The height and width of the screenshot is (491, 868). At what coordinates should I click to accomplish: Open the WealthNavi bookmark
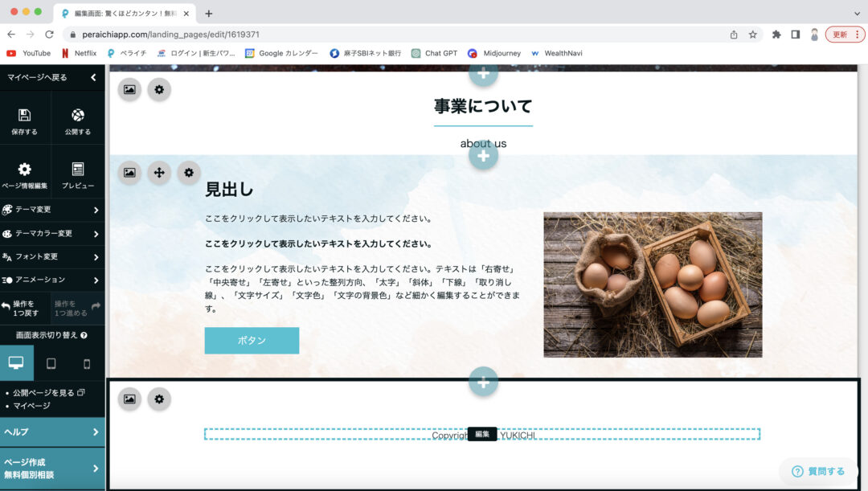(x=556, y=53)
